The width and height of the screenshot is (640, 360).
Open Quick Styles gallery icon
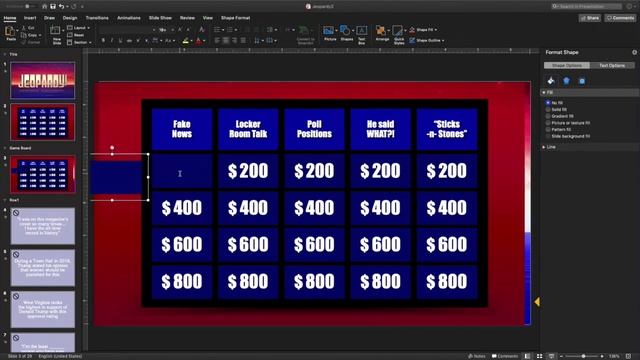(398, 31)
